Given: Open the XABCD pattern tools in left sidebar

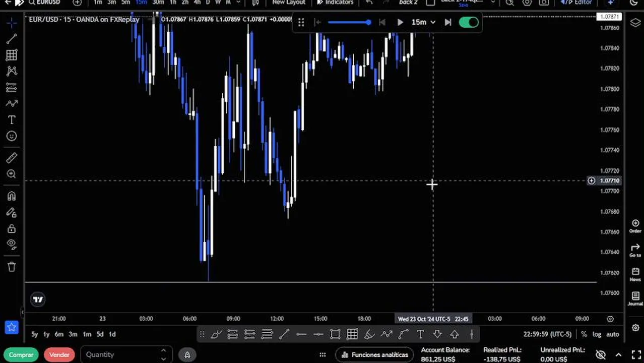Looking at the screenshot, I should pyautogui.click(x=12, y=71).
